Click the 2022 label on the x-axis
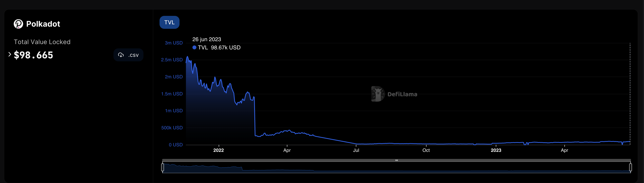Image resolution: width=644 pixels, height=183 pixels. 219,150
